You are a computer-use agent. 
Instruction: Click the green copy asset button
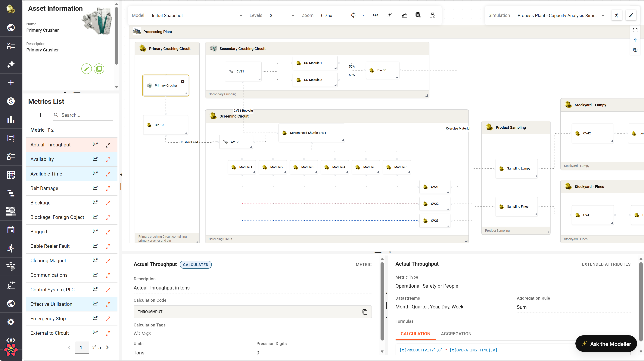(x=99, y=69)
